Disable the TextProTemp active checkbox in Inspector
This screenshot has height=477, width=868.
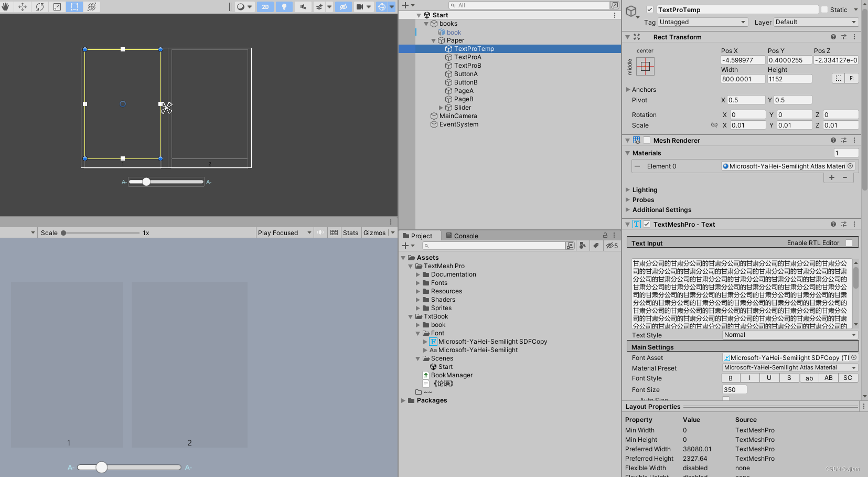click(x=650, y=9)
